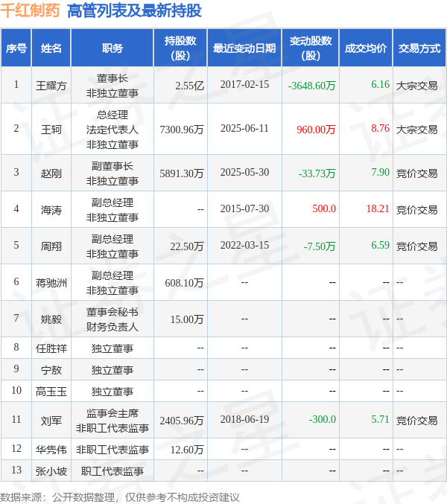Click the name 高玉玉

pos(51,392)
